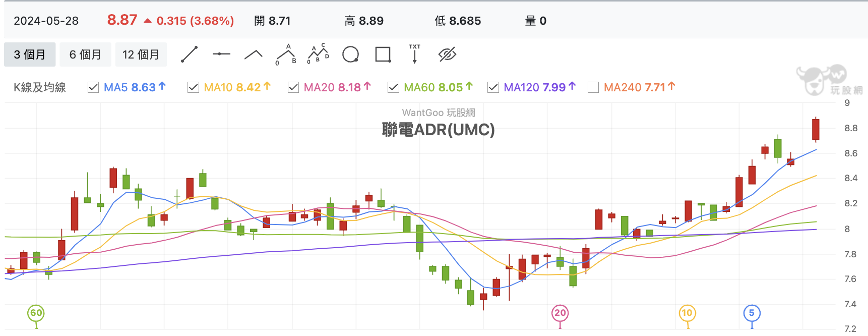Select the rectangle drawing tool
The width and height of the screenshot is (868, 336).
tap(383, 54)
